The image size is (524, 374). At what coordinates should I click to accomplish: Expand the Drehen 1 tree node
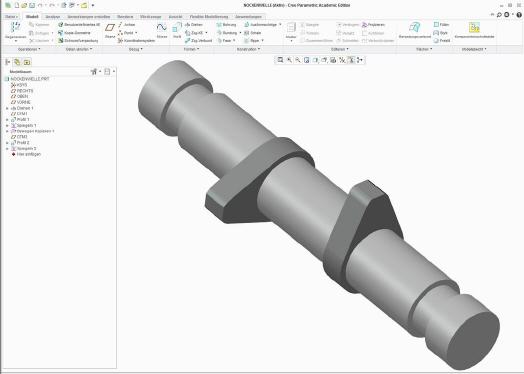click(7, 108)
